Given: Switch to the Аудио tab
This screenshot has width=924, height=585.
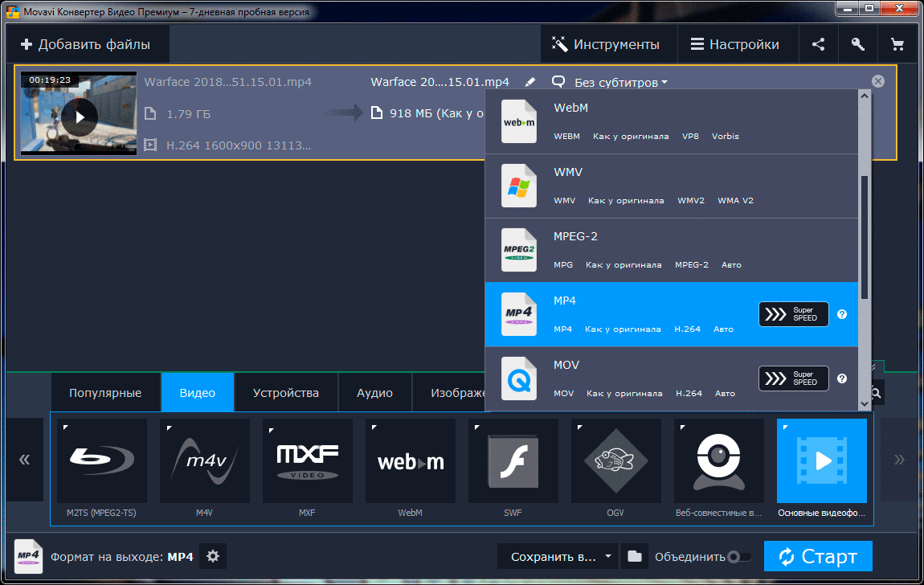Looking at the screenshot, I should click(374, 393).
